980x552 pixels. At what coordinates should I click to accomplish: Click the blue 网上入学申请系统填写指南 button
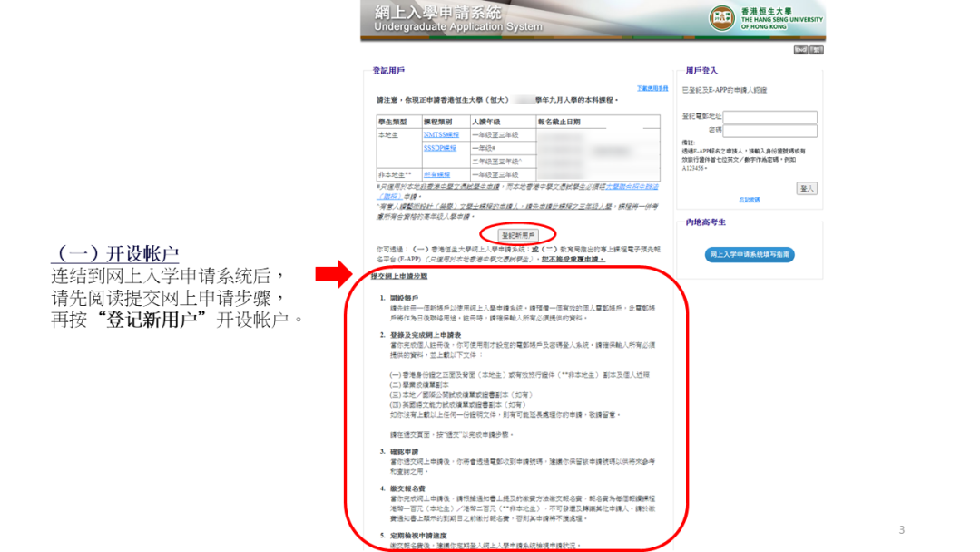[x=750, y=254]
